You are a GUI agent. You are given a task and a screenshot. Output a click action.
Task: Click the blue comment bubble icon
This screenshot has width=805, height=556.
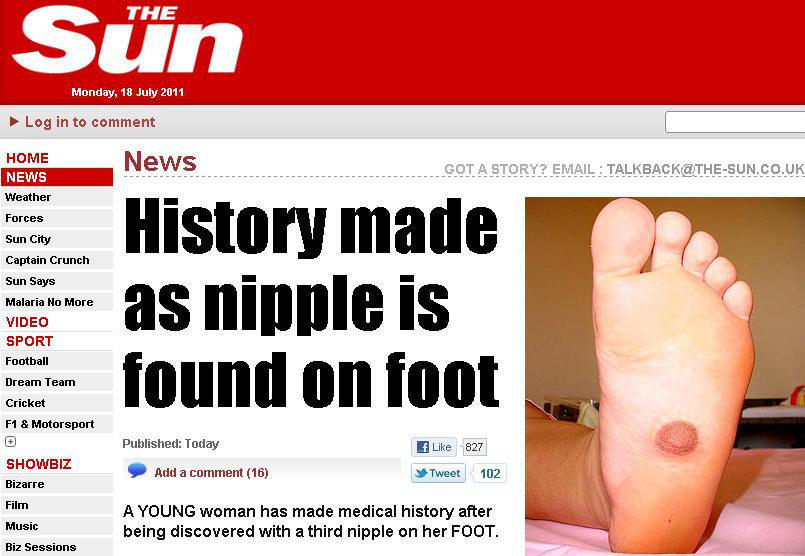click(137, 470)
